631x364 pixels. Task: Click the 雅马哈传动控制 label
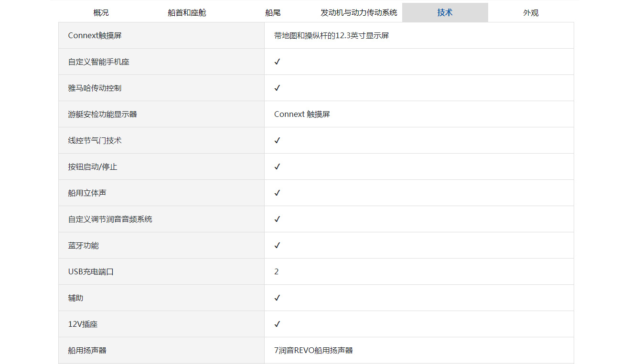95,88
